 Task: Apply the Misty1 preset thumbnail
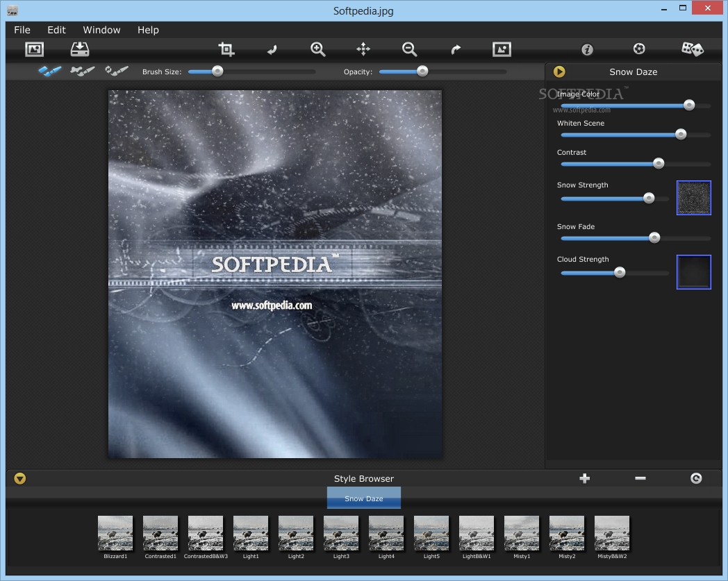(522, 533)
